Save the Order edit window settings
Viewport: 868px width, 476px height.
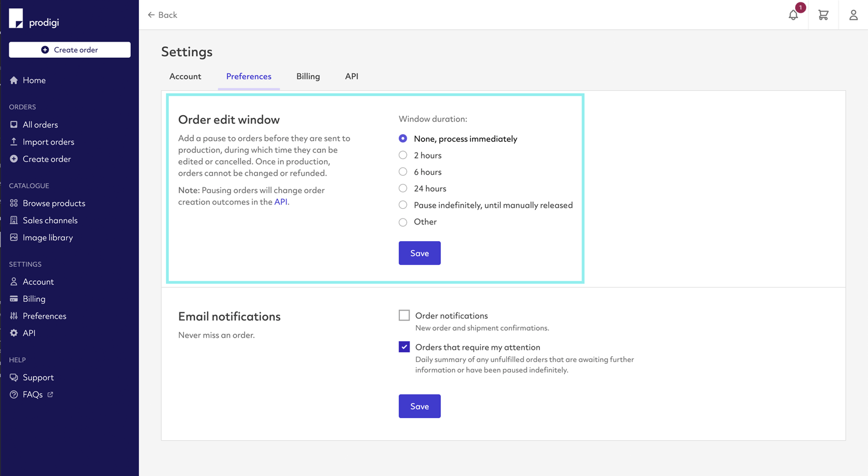pos(420,253)
